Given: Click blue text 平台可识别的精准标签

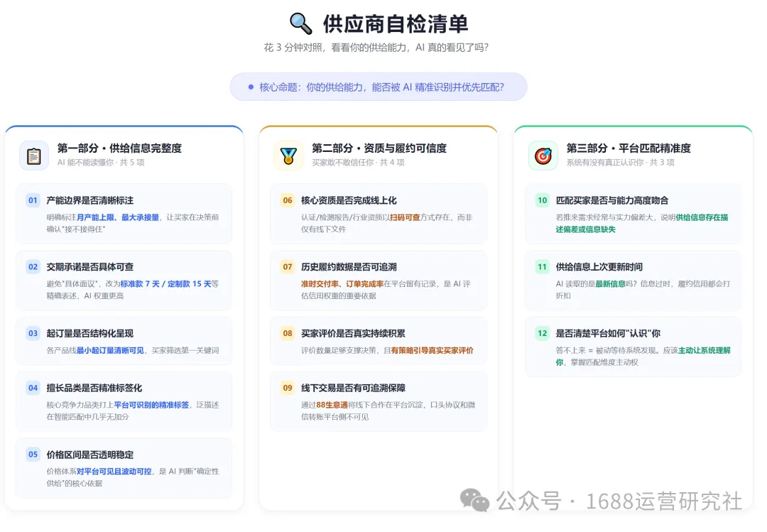Looking at the screenshot, I should click(x=152, y=406).
